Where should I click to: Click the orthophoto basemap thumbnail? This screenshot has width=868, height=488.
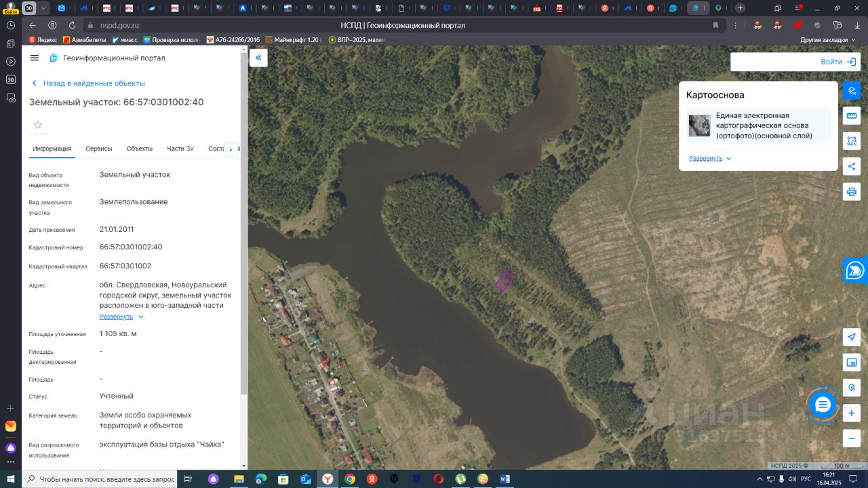coord(699,125)
